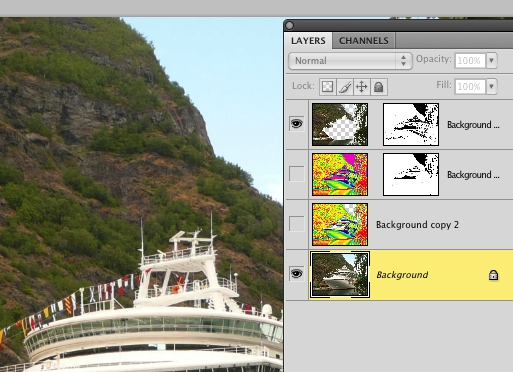This screenshot has height=372, width=513.
Task: Toggle Lock transparent pixels icon
Action: (x=328, y=87)
